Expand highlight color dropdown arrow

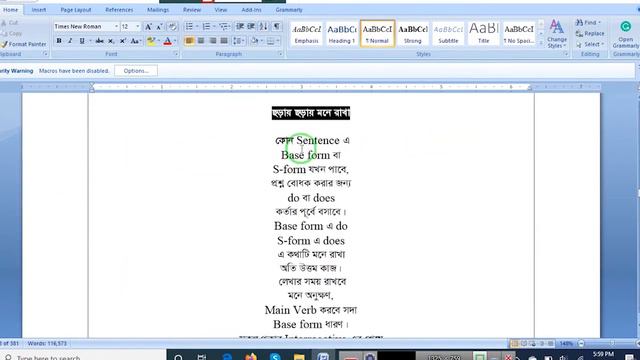coord(159,41)
